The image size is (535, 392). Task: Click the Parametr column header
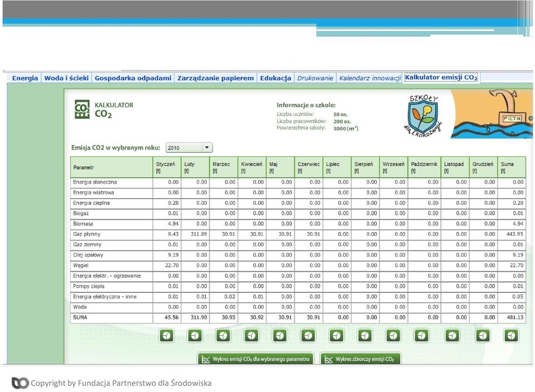pyautogui.click(x=111, y=167)
